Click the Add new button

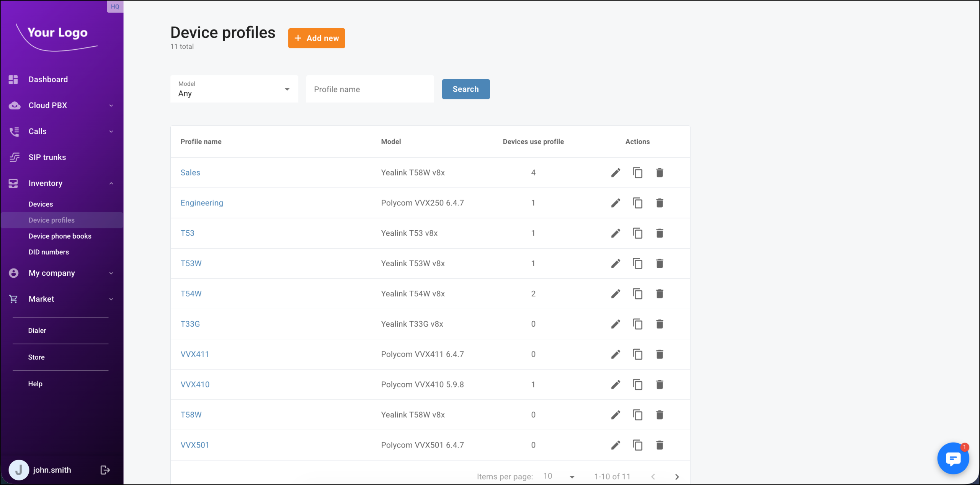[x=316, y=38]
